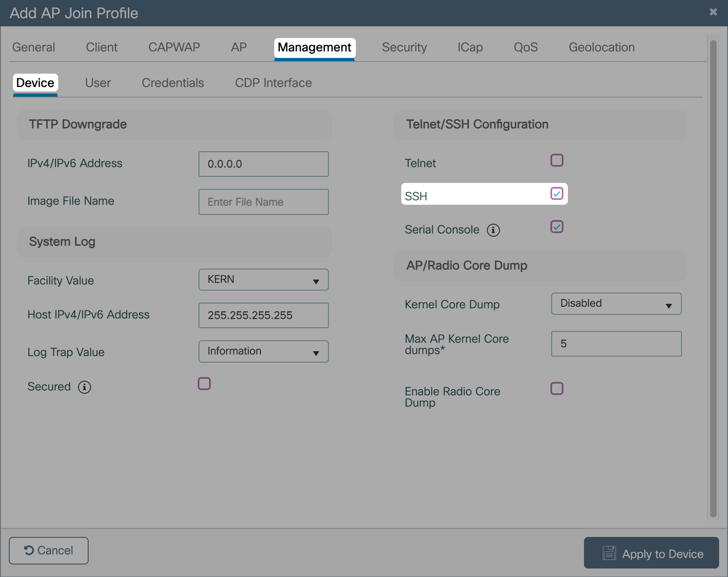Enable the Secured system log checkbox
This screenshot has width=728, height=577.
pyautogui.click(x=204, y=384)
